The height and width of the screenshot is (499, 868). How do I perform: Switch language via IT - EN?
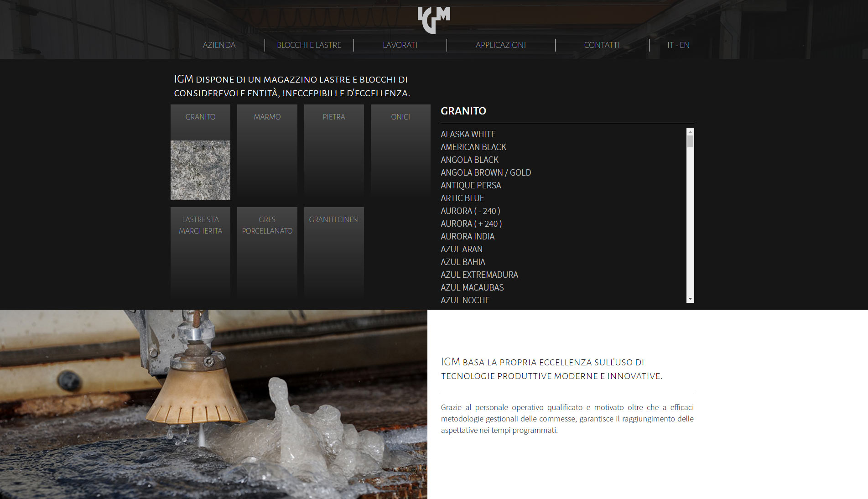click(x=678, y=45)
